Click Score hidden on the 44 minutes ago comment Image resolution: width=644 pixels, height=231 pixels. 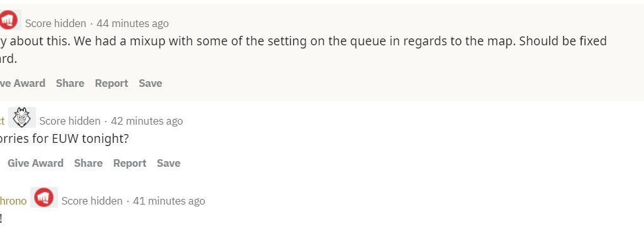pos(56,24)
